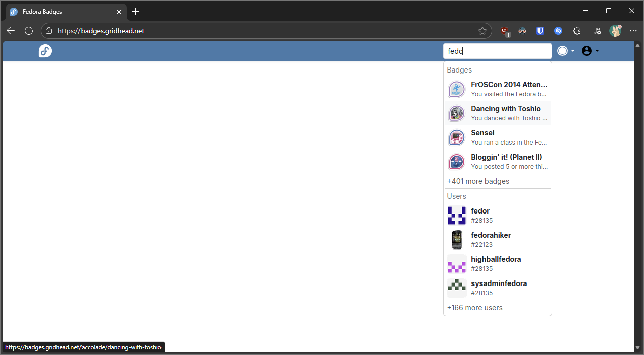Open the Bitwarden extension
This screenshot has width=644, height=355.
pos(540,31)
